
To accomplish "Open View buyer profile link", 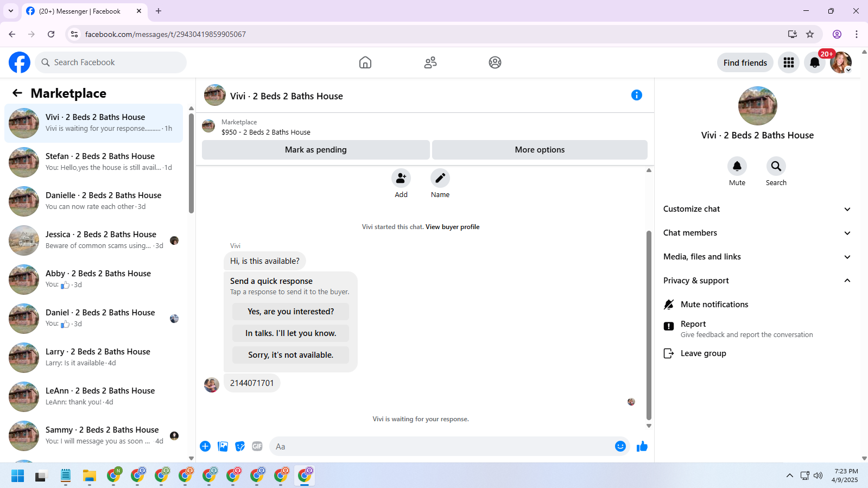I will pyautogui.click(x=453, y=227).
